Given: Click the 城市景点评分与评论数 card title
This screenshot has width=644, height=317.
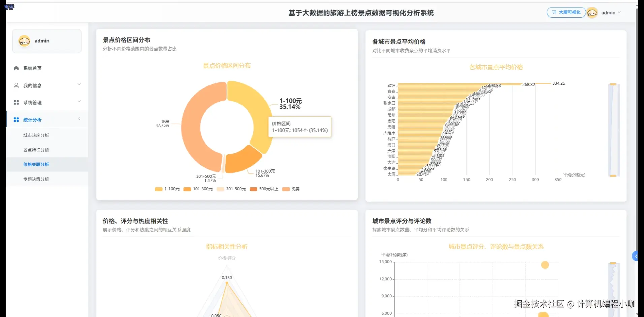Looking at the screenshot, I should 402,221.
